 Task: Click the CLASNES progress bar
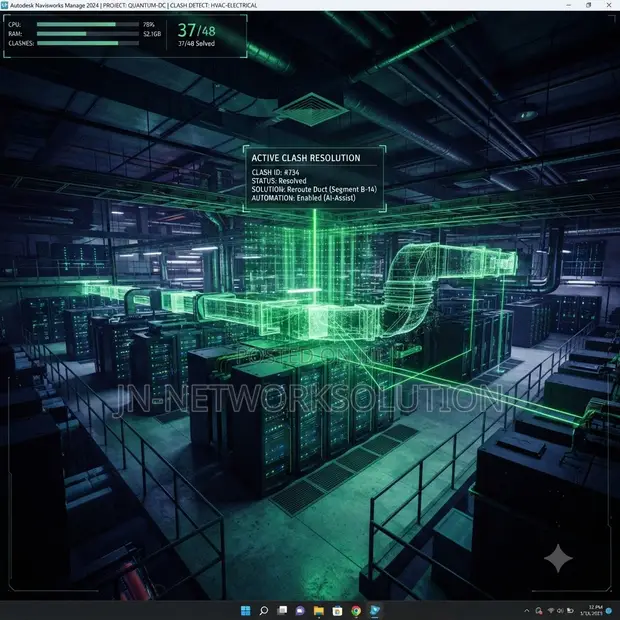88,43
